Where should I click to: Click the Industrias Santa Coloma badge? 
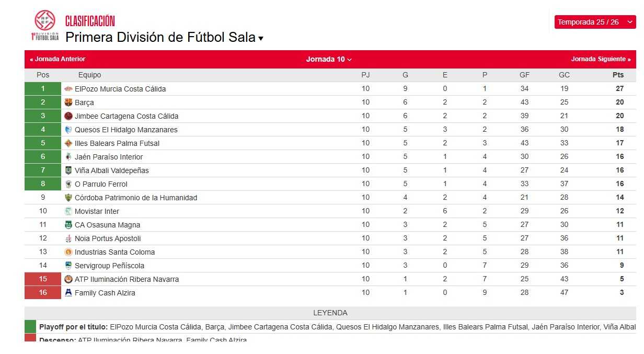pyautogui.click(x=68, y=252)
